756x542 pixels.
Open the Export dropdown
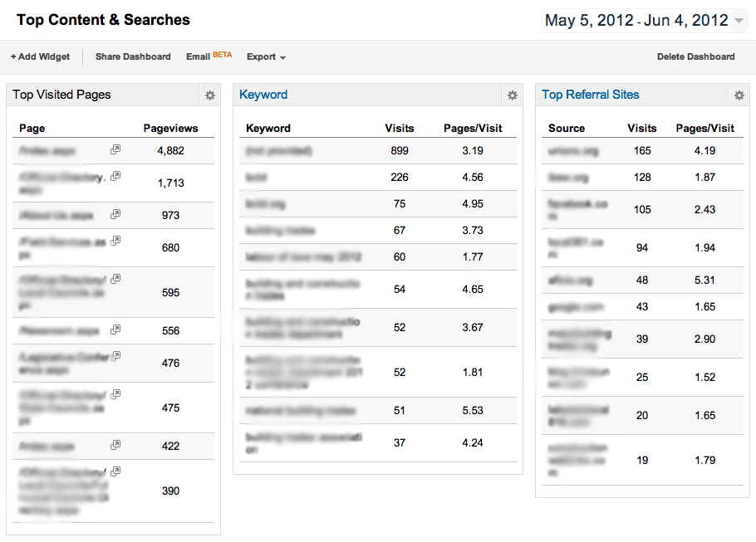point(265,56)
